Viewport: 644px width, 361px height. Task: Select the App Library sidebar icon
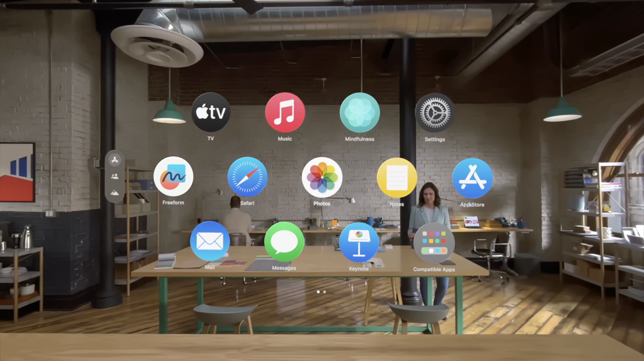tap(114, 160)
